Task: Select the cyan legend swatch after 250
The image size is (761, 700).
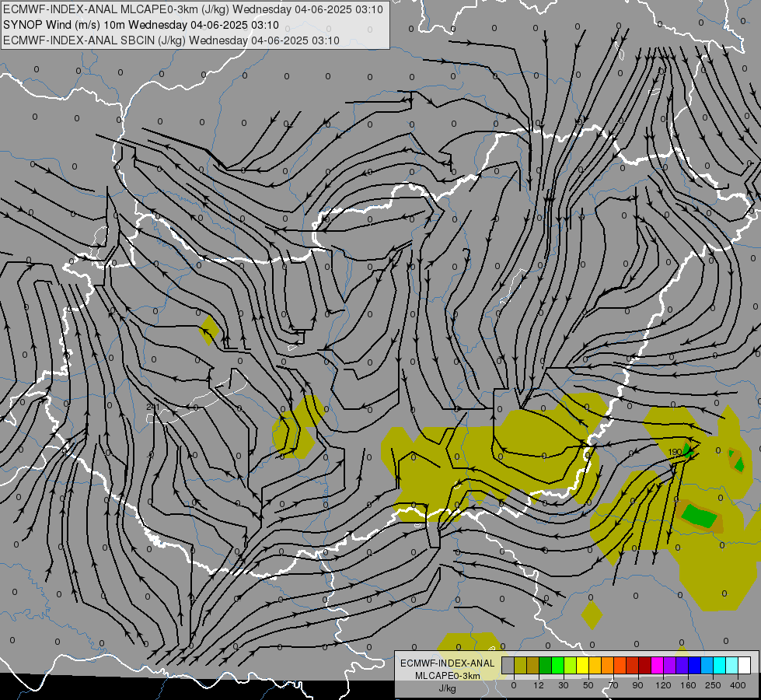Action: click(720, 665)
